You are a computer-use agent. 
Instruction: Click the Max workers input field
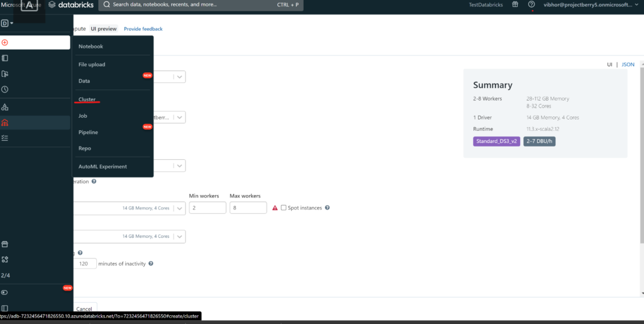248,208
